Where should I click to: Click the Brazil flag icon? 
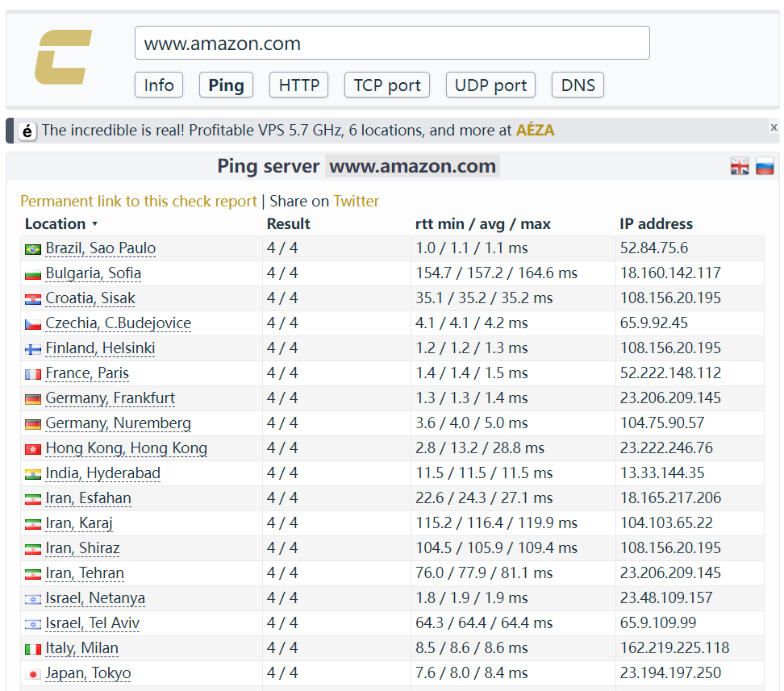(x=33, y=249)
